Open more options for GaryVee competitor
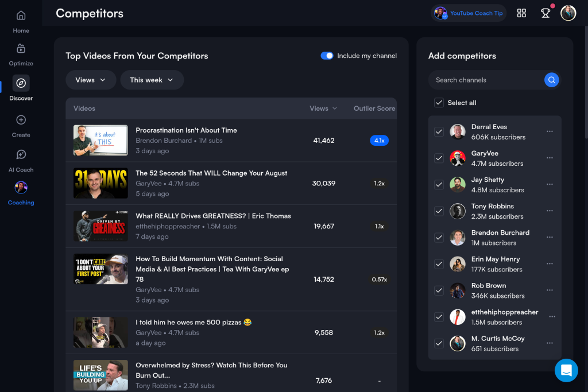This screenshot has width=588, height=392. [x=550, y=158]
